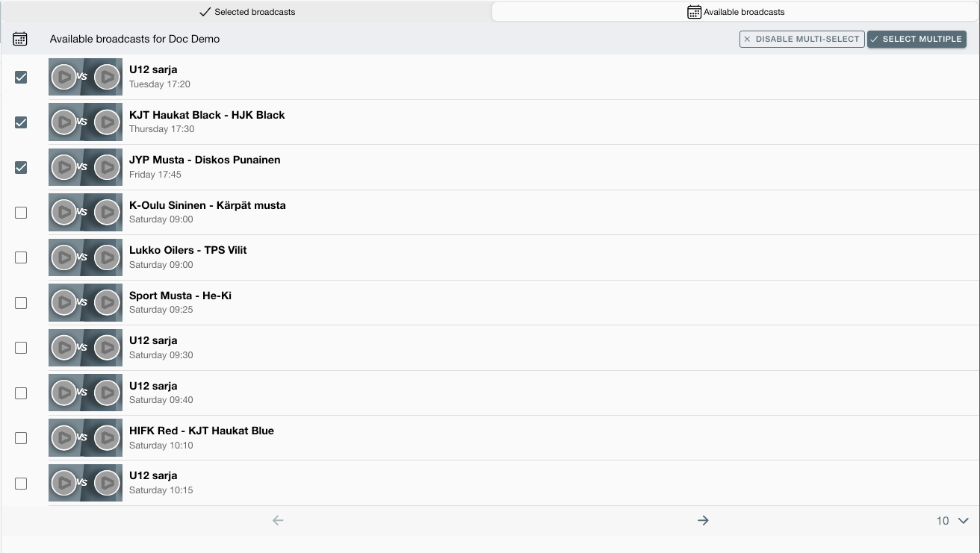Screen dimensions: 980x553
Task: Tick the Sport Musta - He-Ki checkbox
Action: coord(21,303)
